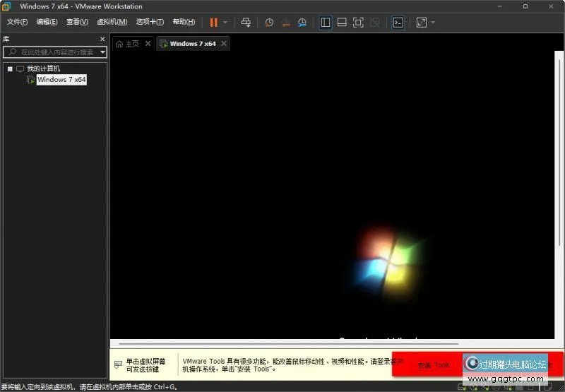The width and height of the screenshot is (565, 392).
Task: Close the Windows 7 x64 tab
Action: (x=224, y=44)
